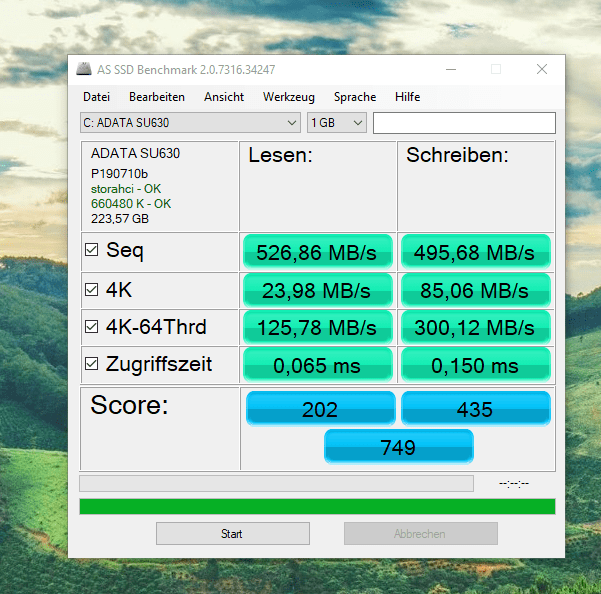Click the Seq write result 495,68 MB/s

pos(475,252)
